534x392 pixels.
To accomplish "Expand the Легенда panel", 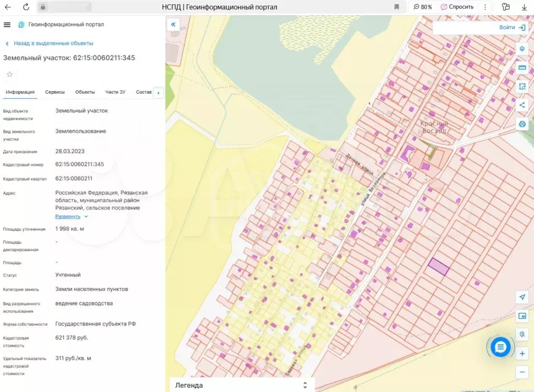I will (x=242, y=385).
